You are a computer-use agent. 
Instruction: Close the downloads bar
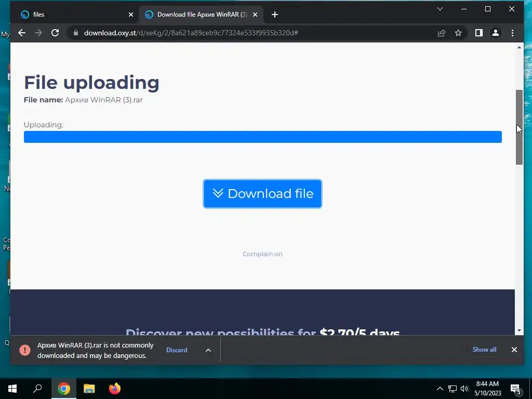(514, 350)
